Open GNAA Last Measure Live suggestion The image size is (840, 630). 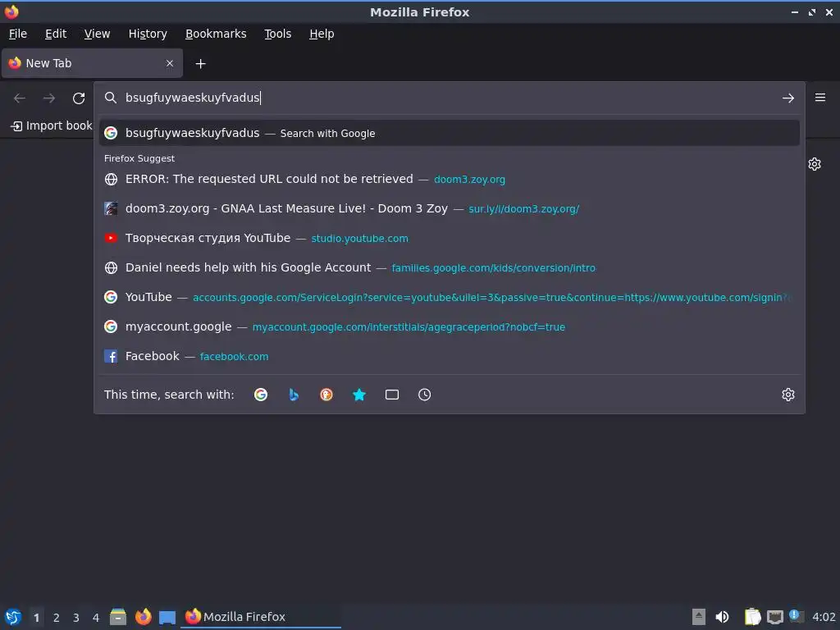tap(449, 208)
